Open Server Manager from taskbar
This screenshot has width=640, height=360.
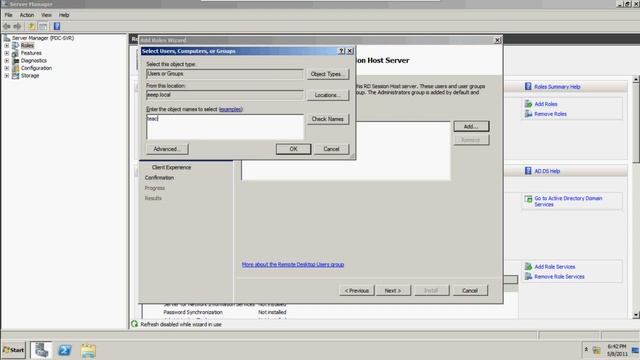41,350
